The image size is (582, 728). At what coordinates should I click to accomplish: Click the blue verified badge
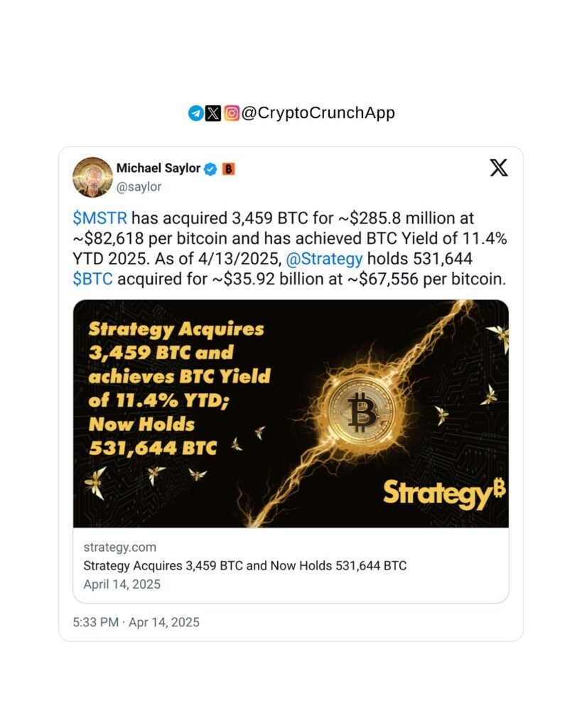point(211,169)
